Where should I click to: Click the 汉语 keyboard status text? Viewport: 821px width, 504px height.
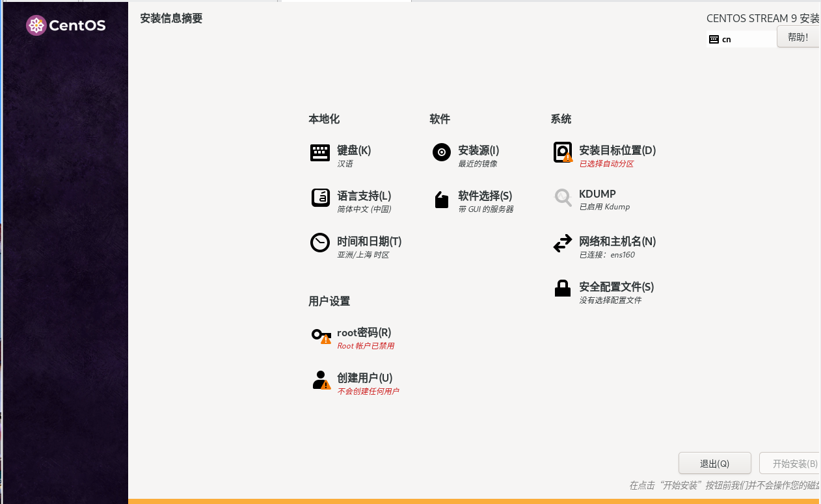[345, 164]
